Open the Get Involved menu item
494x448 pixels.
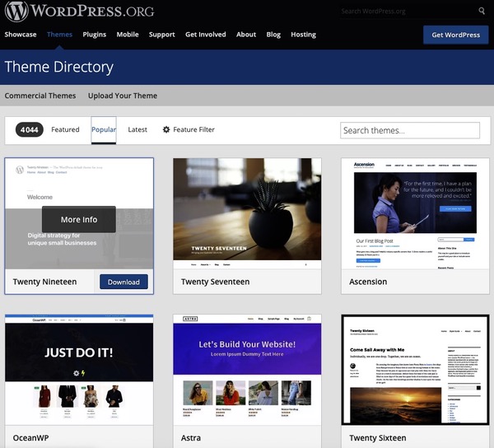205,35
